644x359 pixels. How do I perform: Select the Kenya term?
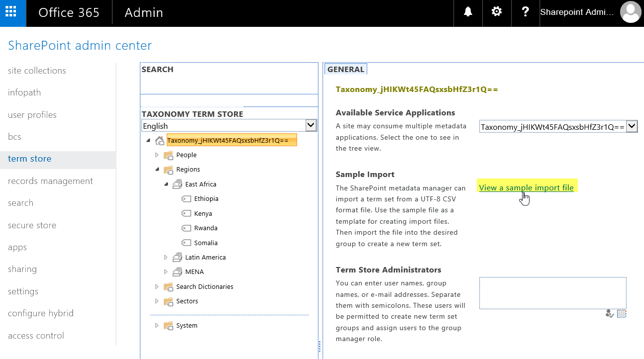(x=203, y=214)
